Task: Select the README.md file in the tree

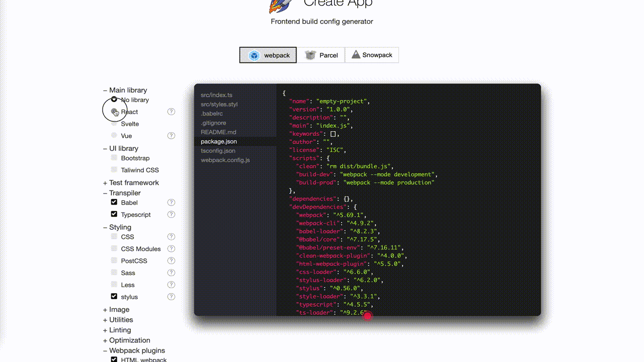Action: pos(218,132)
